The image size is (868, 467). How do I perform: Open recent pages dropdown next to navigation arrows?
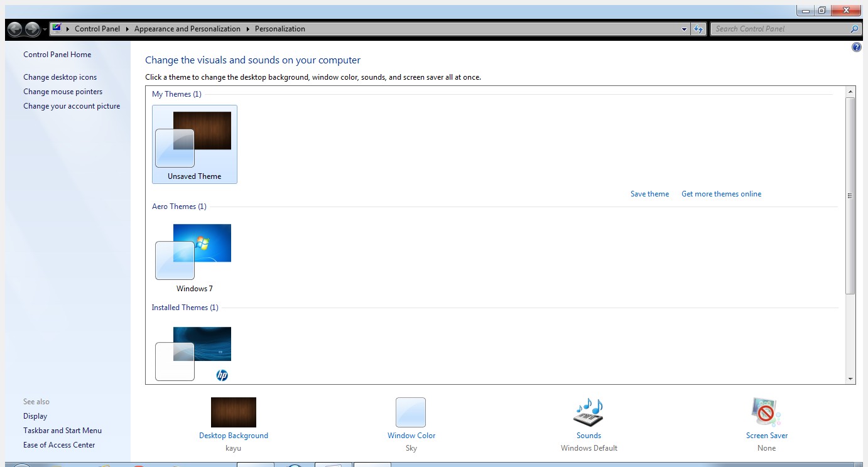(x=44, y=29)
